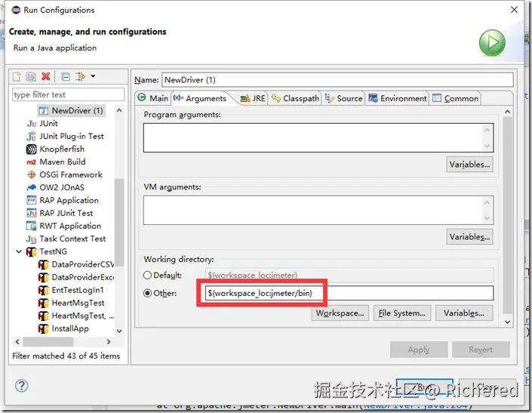Select Default working directory radio

(147, 276)
